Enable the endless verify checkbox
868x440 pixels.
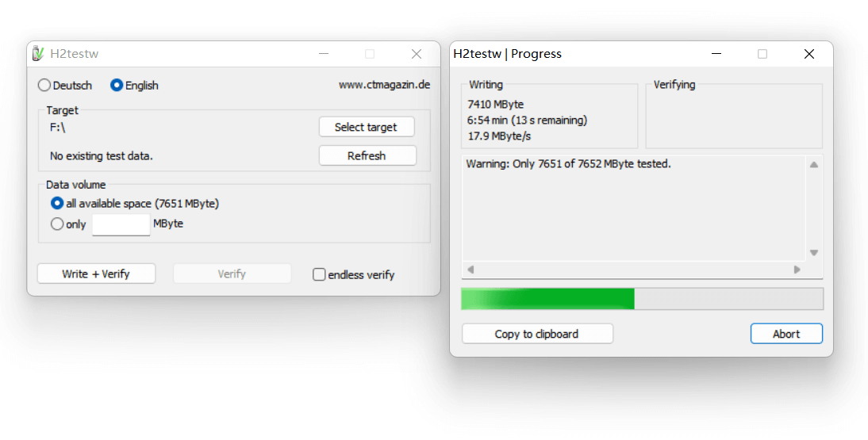coord(354,274)
